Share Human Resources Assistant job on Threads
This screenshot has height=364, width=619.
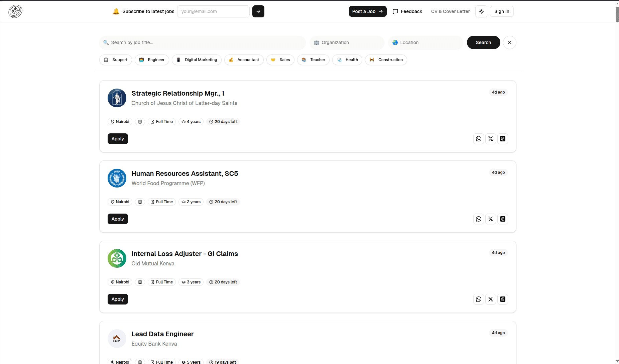pos(503,219)
